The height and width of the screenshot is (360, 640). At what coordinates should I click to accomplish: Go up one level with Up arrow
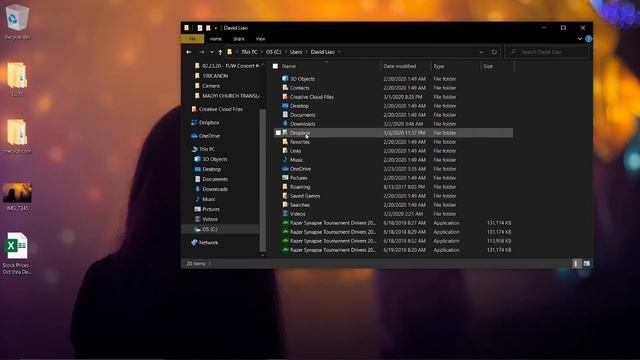coord(220,52)
